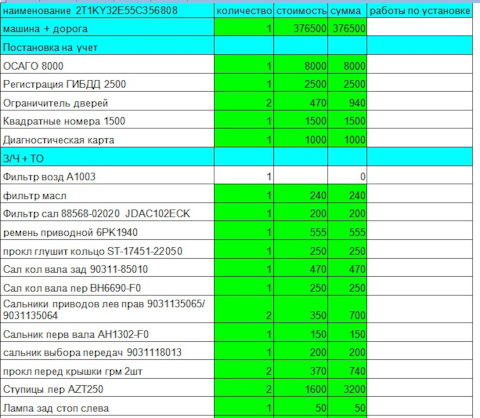Select the 'ОСАГО 8000' name cell
Image resolution: width=480 pixels, height=418 pixels.
[x=107, y=64]
